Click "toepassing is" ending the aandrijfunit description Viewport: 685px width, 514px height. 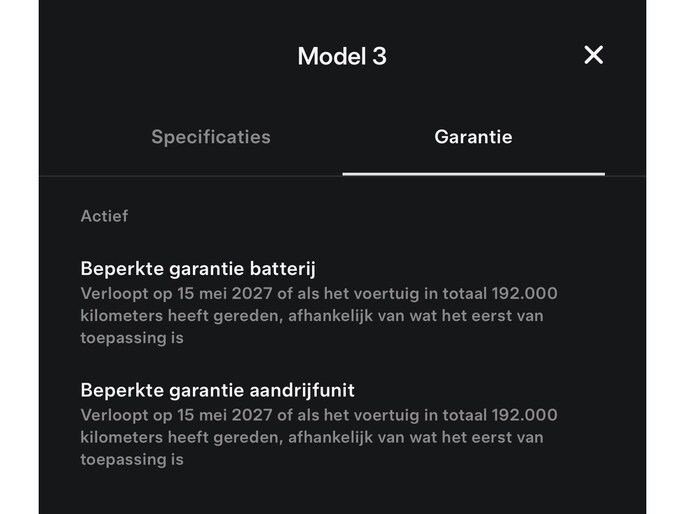coord(132,459)
